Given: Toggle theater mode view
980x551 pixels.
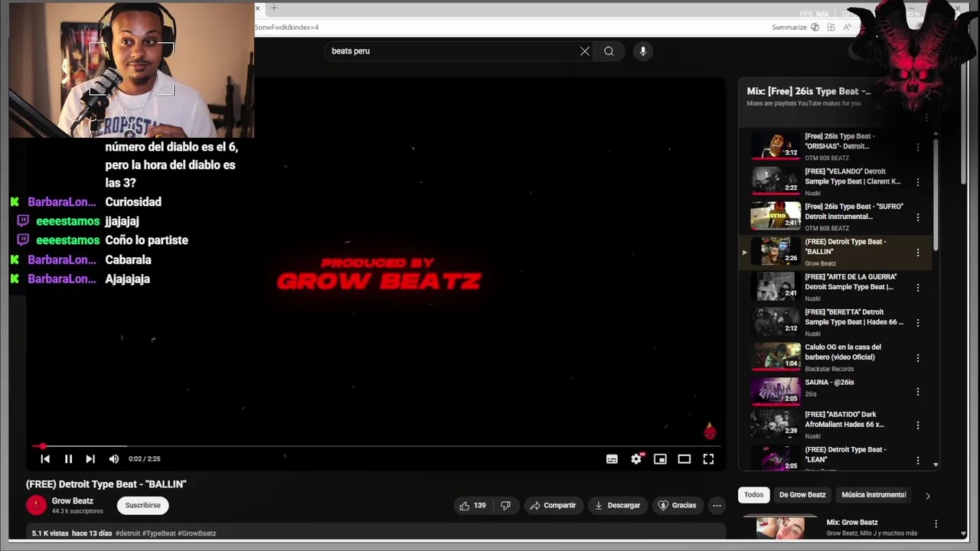Looking at the screenshot, I should [684, 459].
